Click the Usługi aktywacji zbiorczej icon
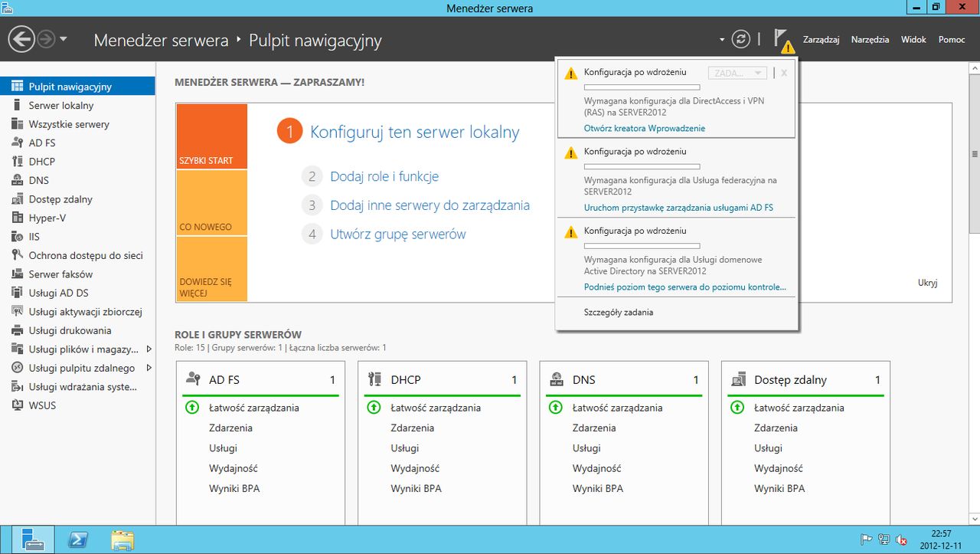Viewport: 980px width, 554px height. pyautogui.click(x=17, y=312)
